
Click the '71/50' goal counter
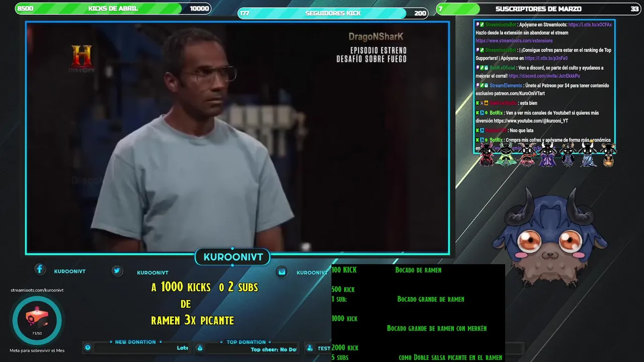point(37,333)
